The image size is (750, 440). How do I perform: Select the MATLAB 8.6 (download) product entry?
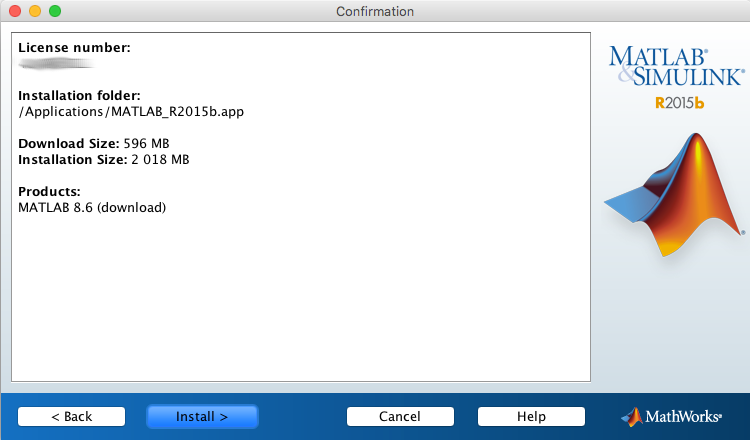point(92,207)
